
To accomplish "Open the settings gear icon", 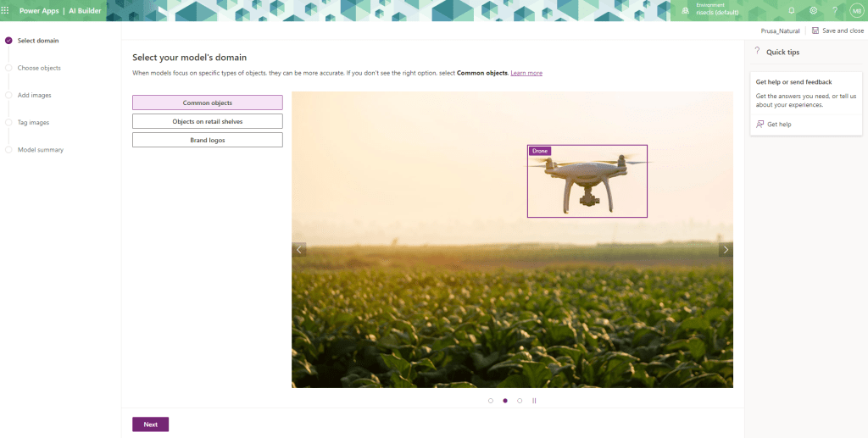I will point(813,10).
